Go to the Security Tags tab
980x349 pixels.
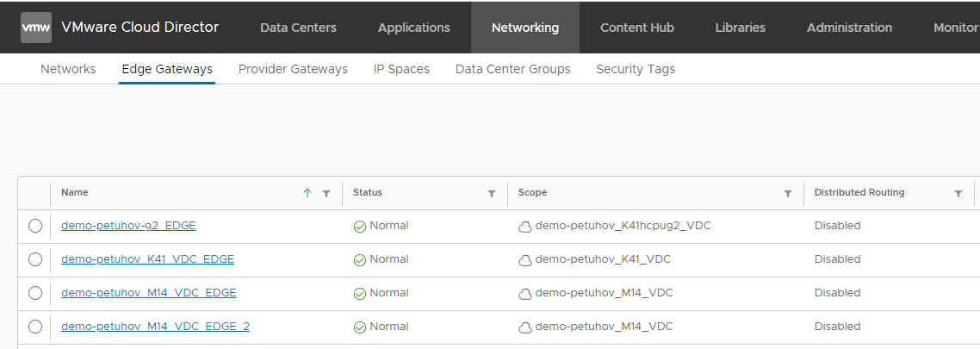coord(636,69)
